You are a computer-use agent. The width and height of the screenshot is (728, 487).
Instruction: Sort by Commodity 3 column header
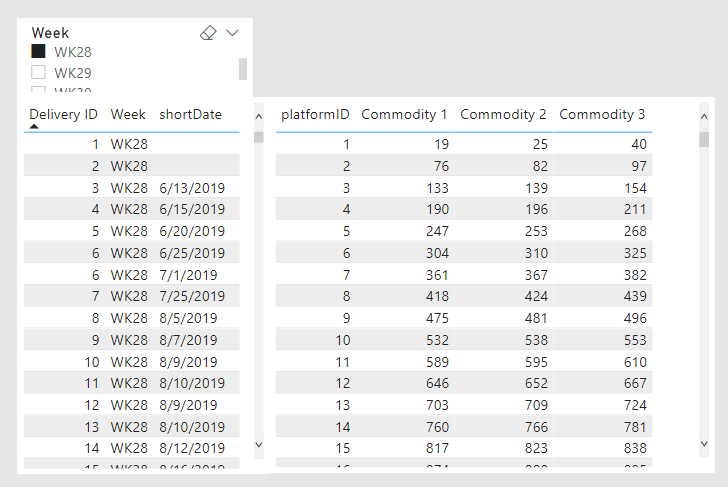[x=602, y=114]
